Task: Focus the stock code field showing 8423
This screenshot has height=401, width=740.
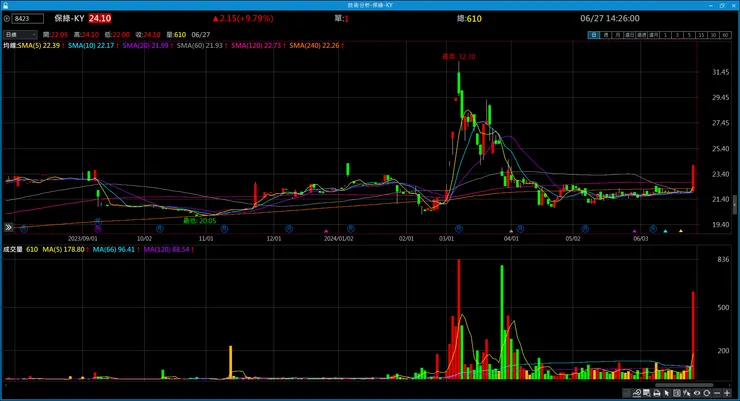Action: point(27,18)
